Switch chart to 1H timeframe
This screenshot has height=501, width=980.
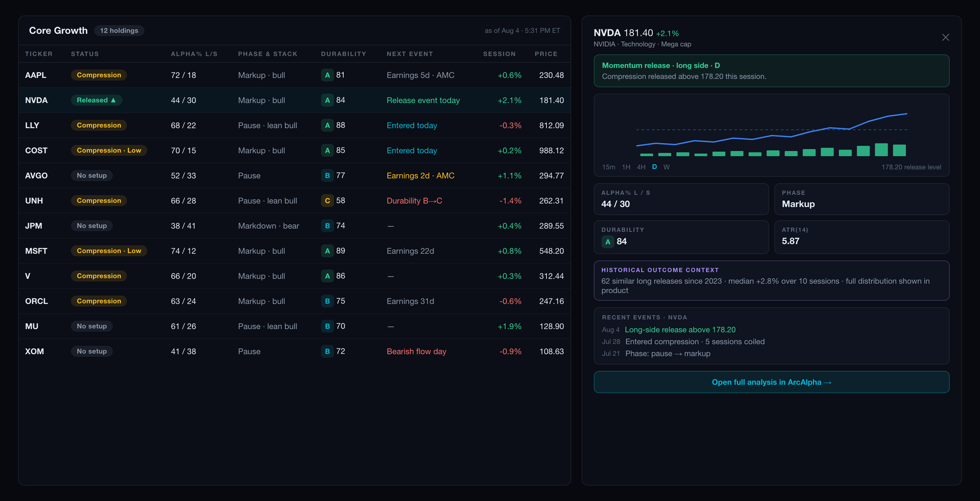pyautogui.click(x=626, y=167)
